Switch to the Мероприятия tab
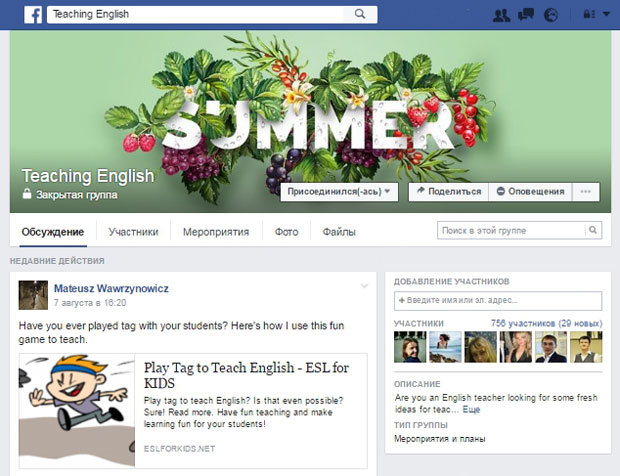 coord(216,232)
